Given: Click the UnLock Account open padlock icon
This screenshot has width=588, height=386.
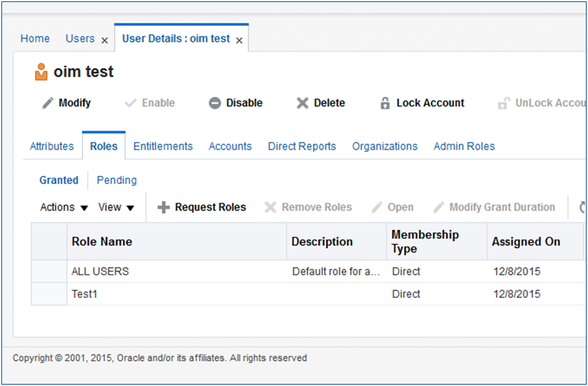Looking at the screenshot, I should pyautogui.click(x=504, y=103).
